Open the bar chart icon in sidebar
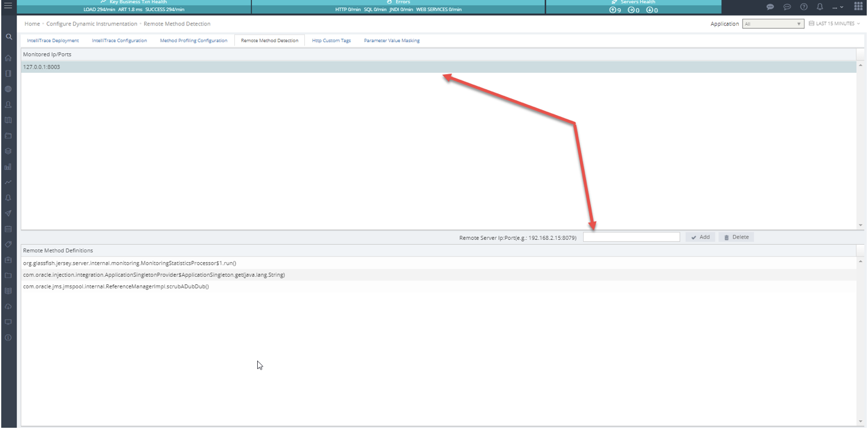Image resolution: width=868 pixels, height=429 pixels. (x=8, y=167)
